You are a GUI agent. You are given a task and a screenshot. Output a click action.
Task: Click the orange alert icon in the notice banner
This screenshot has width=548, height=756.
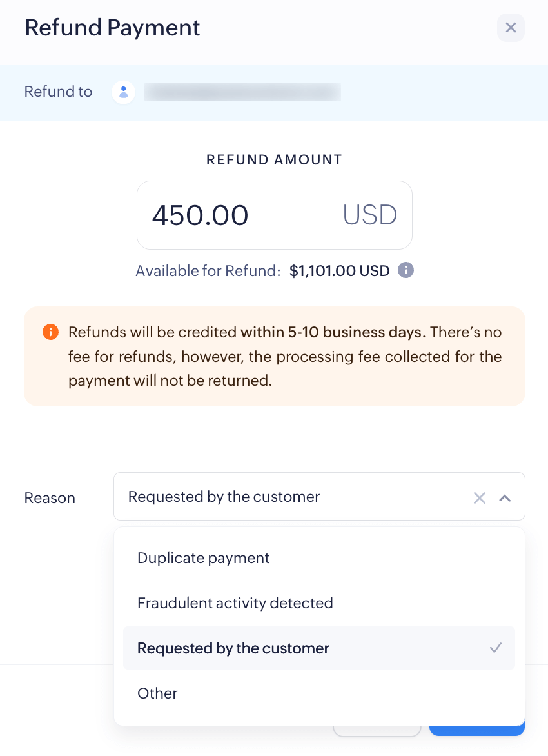pyautogui.click(x=50, y=332)
